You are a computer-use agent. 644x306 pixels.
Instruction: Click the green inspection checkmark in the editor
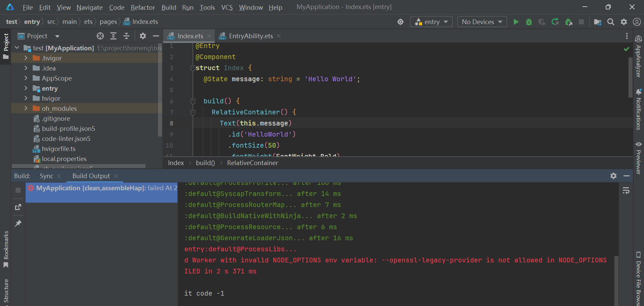626,49
